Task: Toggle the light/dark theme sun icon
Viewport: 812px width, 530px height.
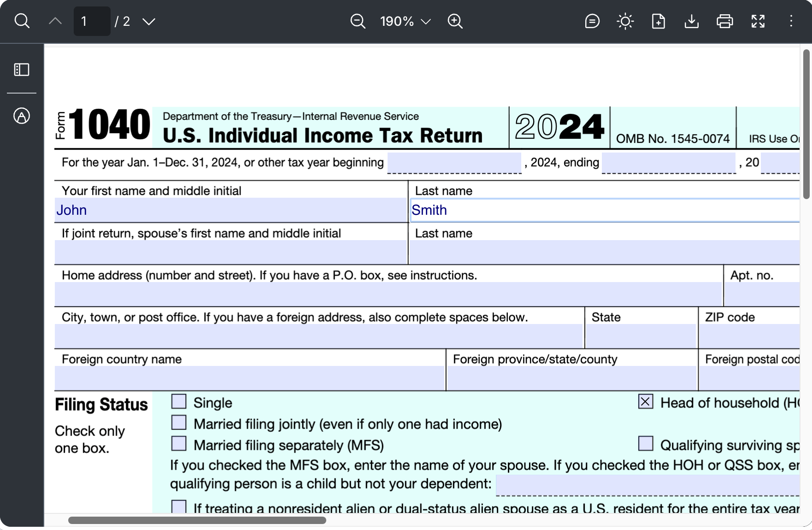Action: (625, 21)
